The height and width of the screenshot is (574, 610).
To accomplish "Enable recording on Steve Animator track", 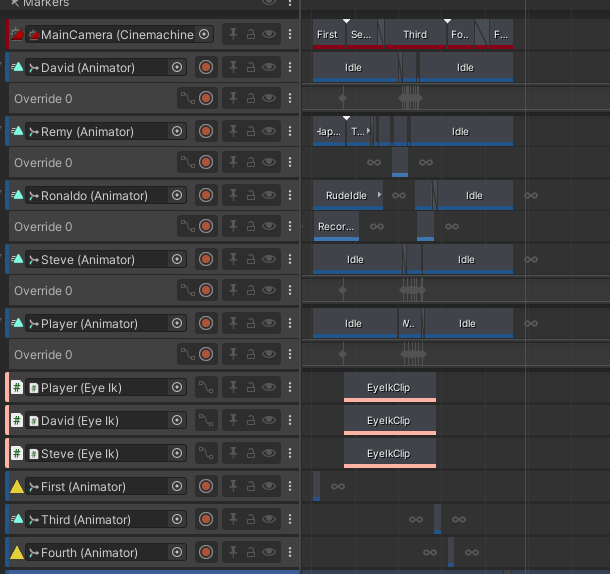I will tap(206, 259).
